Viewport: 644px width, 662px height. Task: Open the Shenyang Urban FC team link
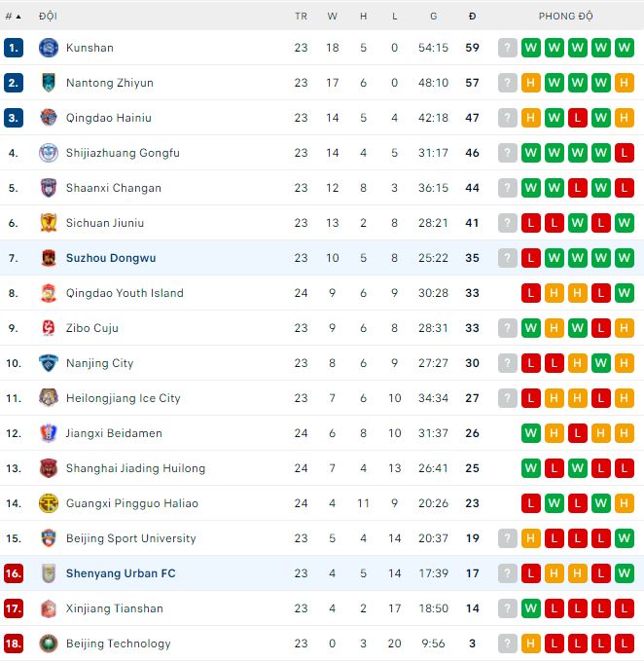pos(121,573)
